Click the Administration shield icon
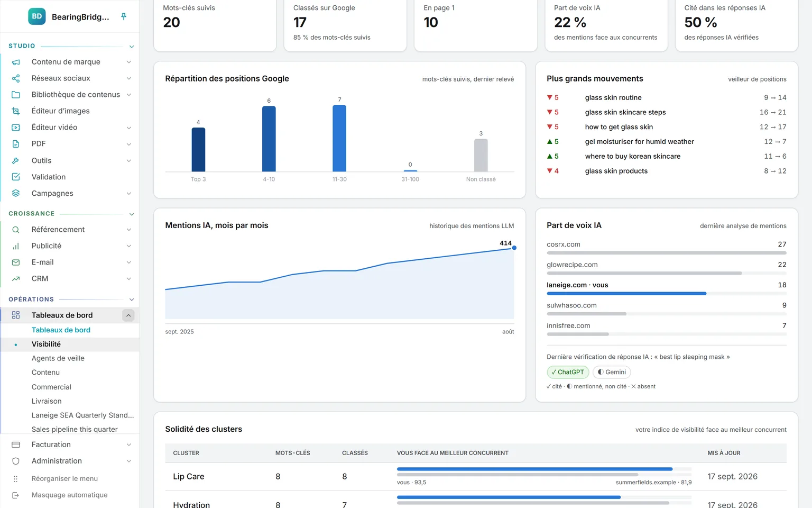 (16, 461)
